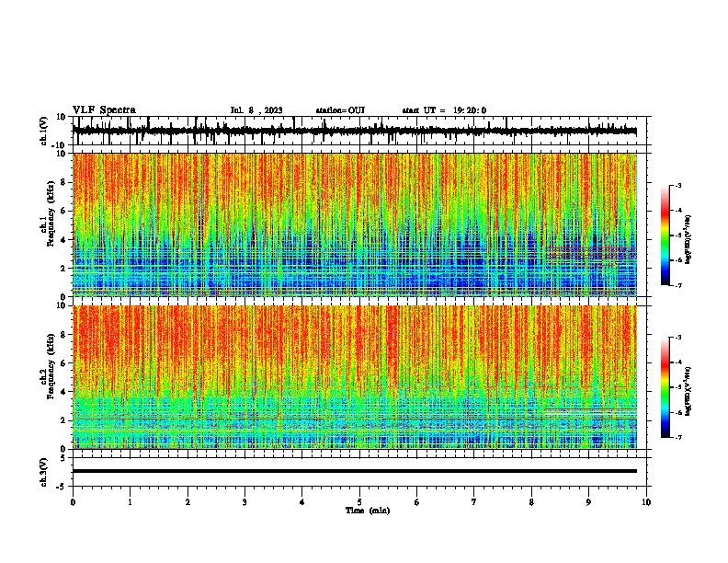Click the "Time (min)" axis title
728x563 pixels.
point(368,511)
